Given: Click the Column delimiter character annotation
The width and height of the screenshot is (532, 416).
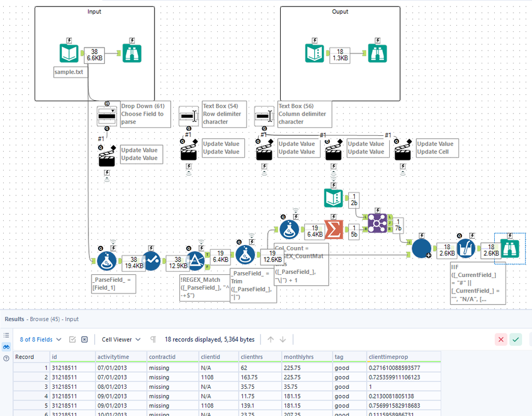Looking at the screenshot, I should pos(305,114).
